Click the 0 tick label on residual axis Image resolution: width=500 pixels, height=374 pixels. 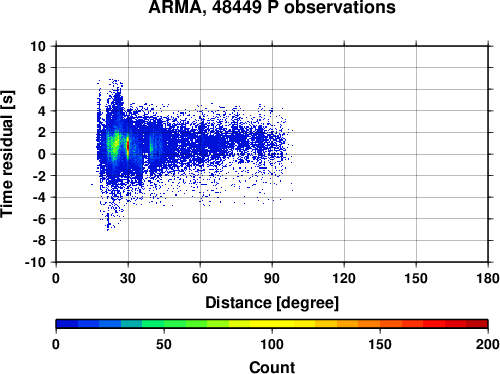(x=42, y=154)
